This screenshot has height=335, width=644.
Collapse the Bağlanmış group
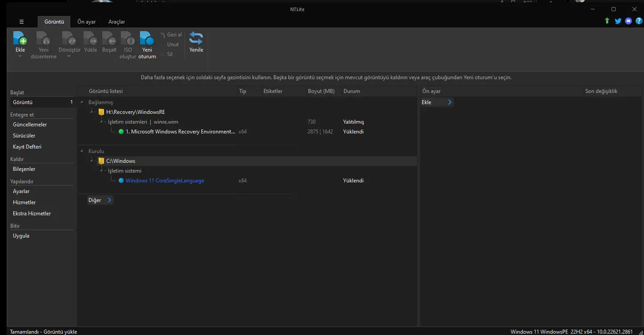(x=82, y=102)
